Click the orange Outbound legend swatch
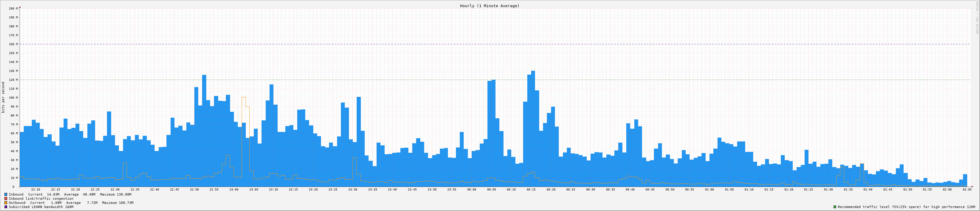 pos(6,203)
